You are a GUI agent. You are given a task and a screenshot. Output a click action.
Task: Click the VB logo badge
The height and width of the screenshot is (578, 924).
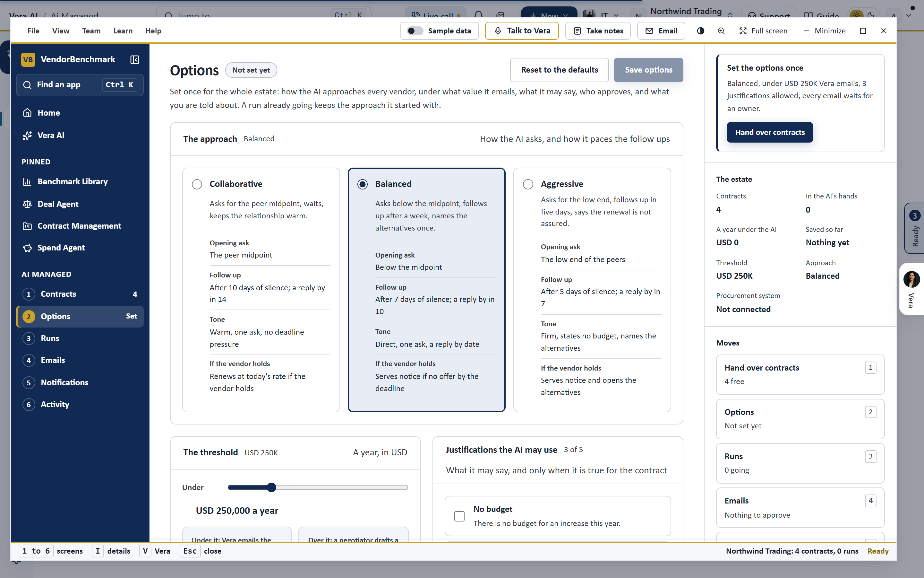[28, 60]
